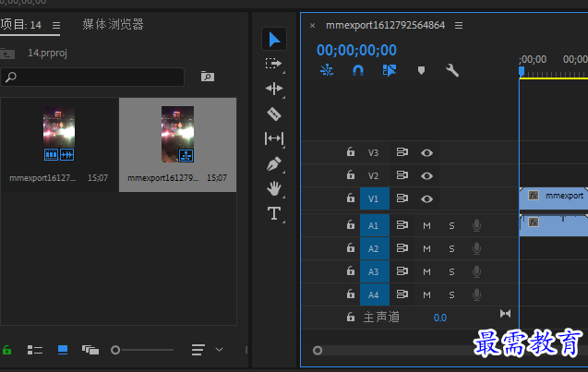Image resolution: width=588 pixels, height=372 pixels.
Task: Mute the A4 audio track
Action: click(x=426, y=295)
